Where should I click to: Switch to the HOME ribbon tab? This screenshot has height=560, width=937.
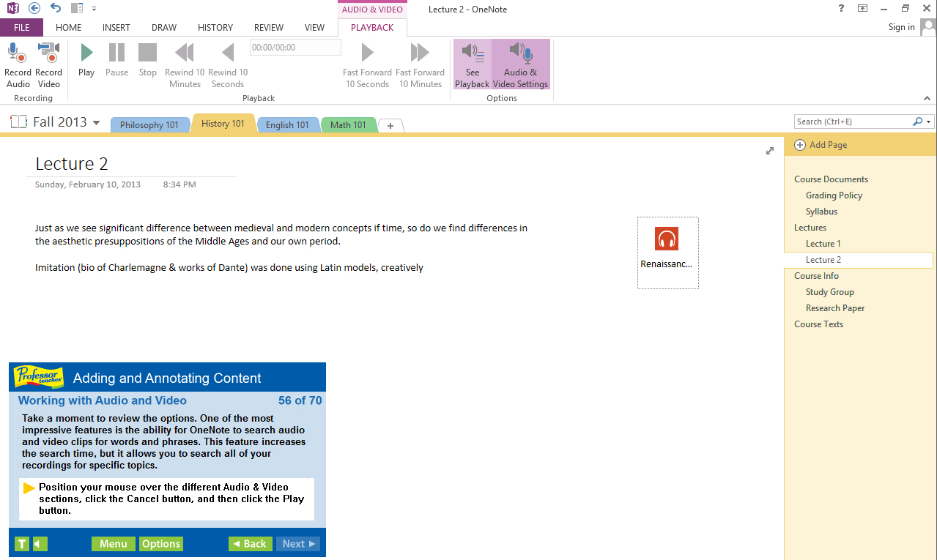tap(68, 27)
